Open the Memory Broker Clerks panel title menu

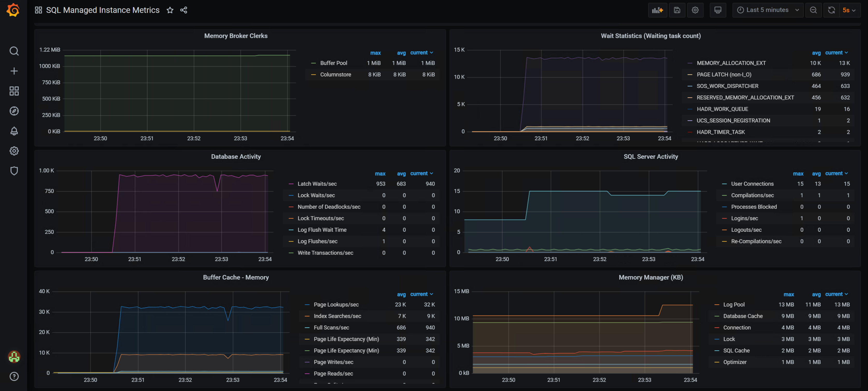click(236, 36)
